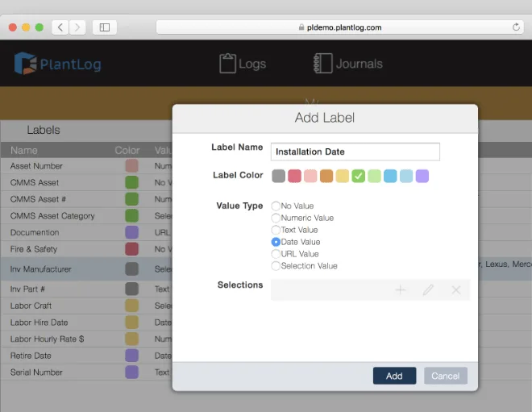Select the CMMS Asset # label row

tap(86, 199)
